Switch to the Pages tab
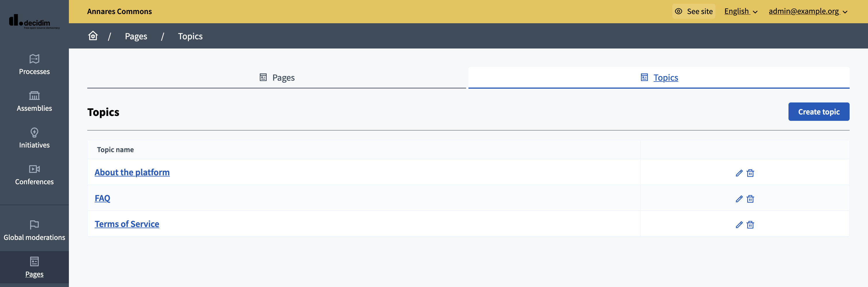The image size is (868, 287). 276,77
